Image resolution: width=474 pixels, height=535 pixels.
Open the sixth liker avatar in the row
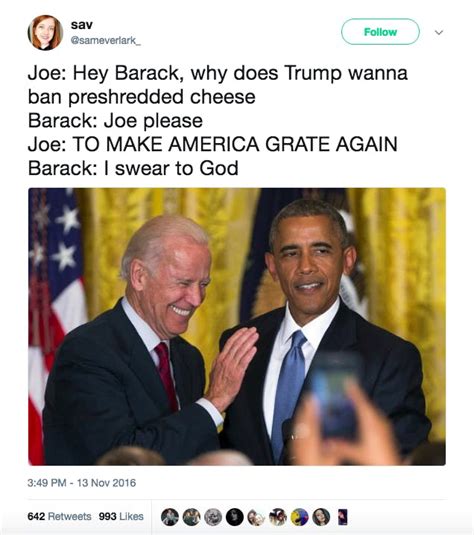pos(278,517)
